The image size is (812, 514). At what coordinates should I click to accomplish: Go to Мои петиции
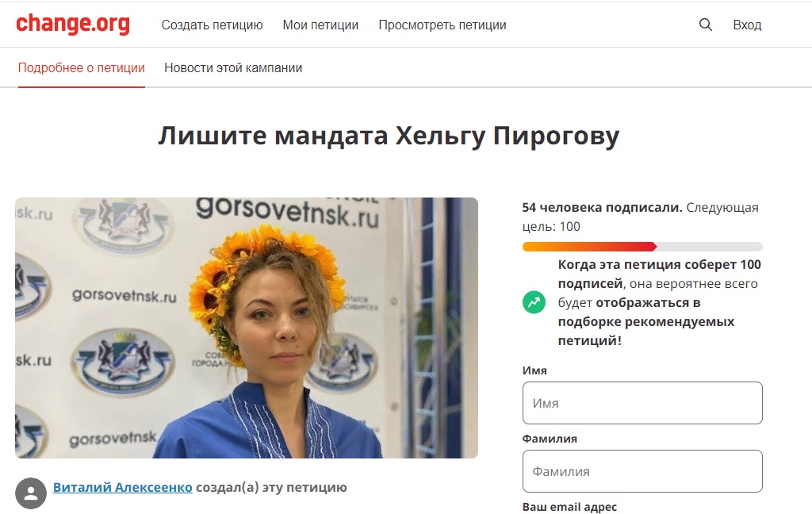click(320, 25)
